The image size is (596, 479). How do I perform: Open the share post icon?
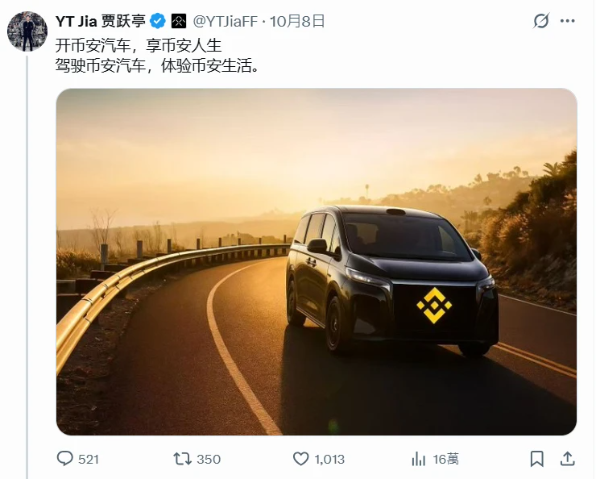(x=567, y=458)
